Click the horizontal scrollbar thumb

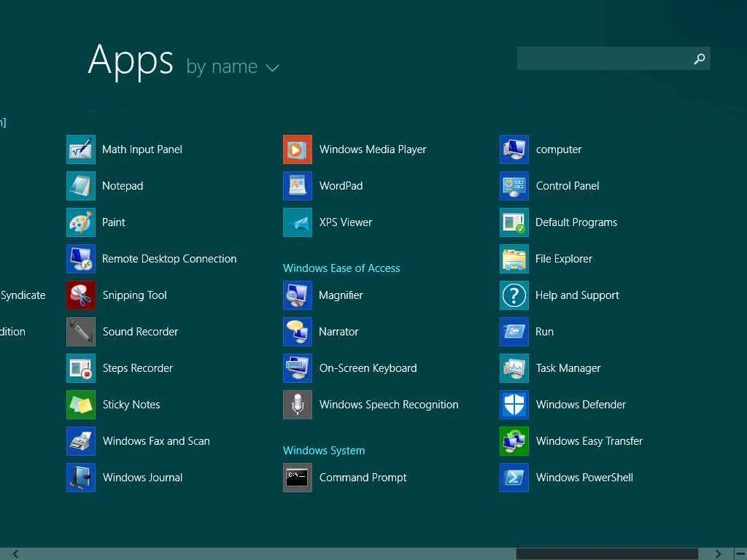click(x=607, y=554)
